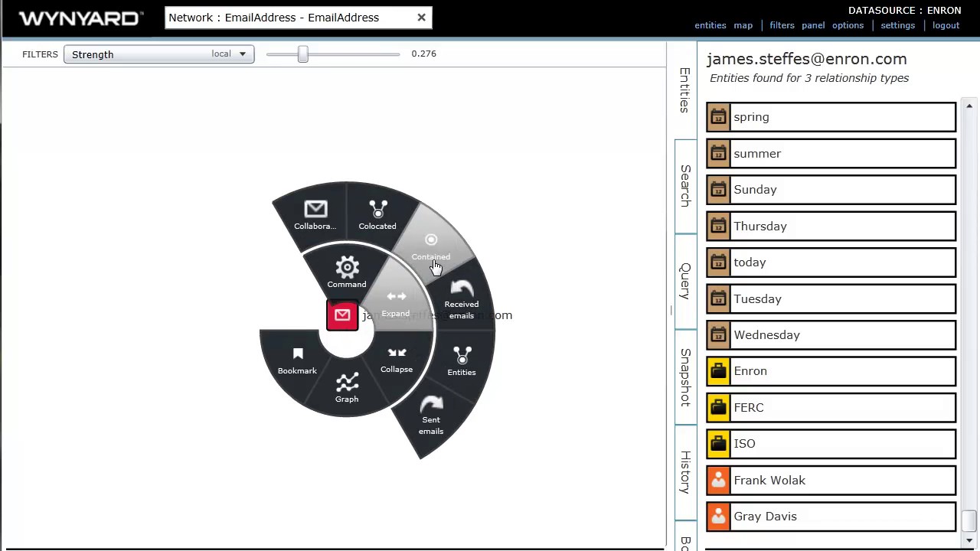Select the Thursday entity row

pos(831,227)
